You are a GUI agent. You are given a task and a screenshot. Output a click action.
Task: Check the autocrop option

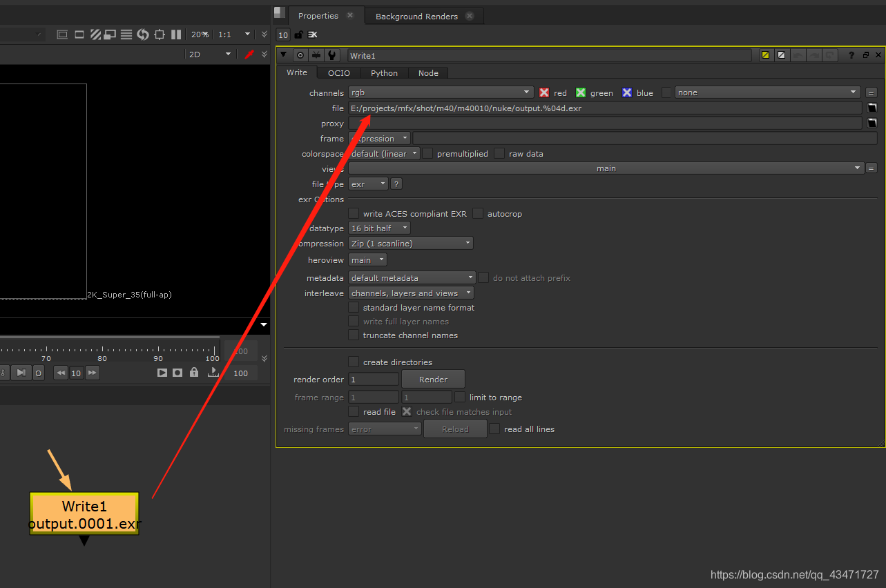(x=478, y=214)
